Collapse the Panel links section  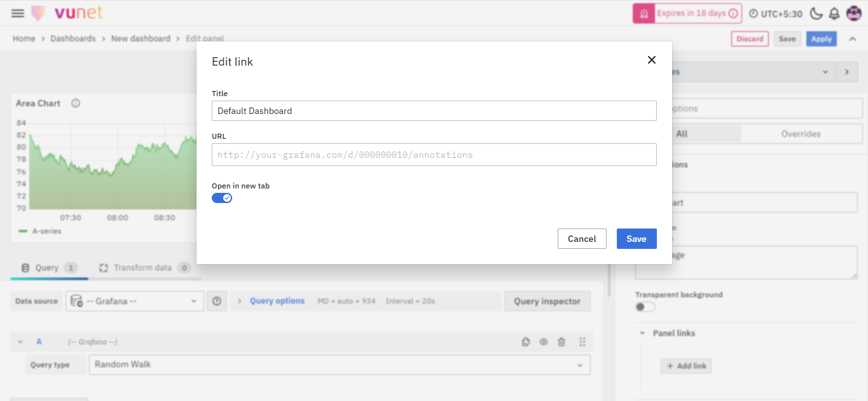point(641,333)
